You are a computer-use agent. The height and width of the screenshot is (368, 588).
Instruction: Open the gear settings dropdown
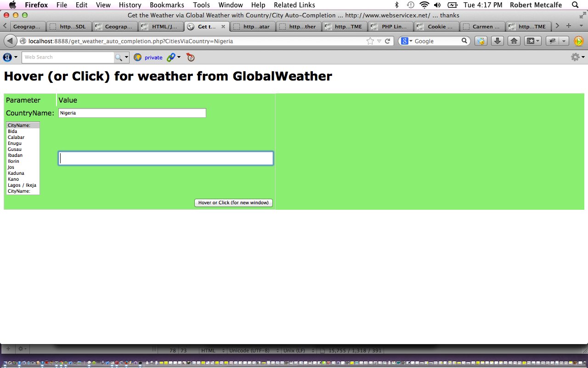pos(577,57)
